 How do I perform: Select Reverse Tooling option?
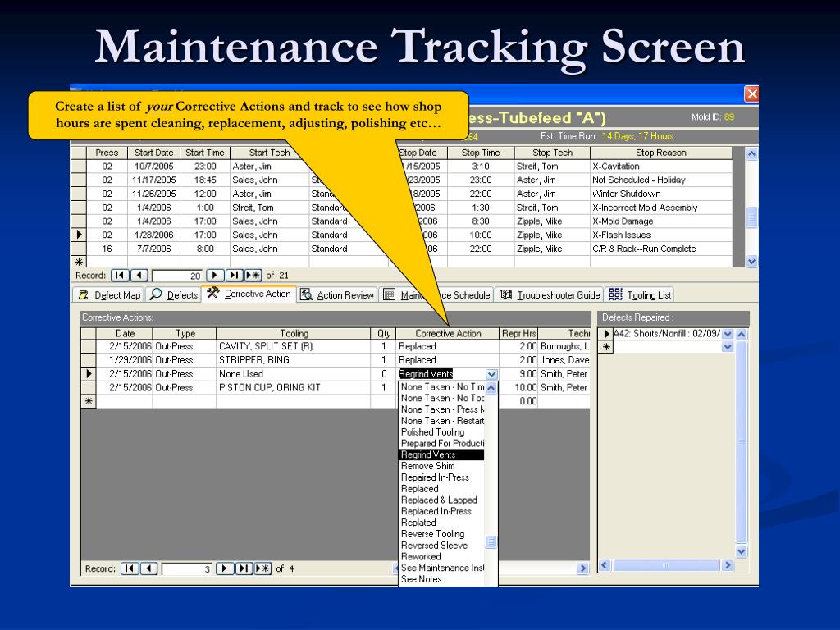coord(441,534)
